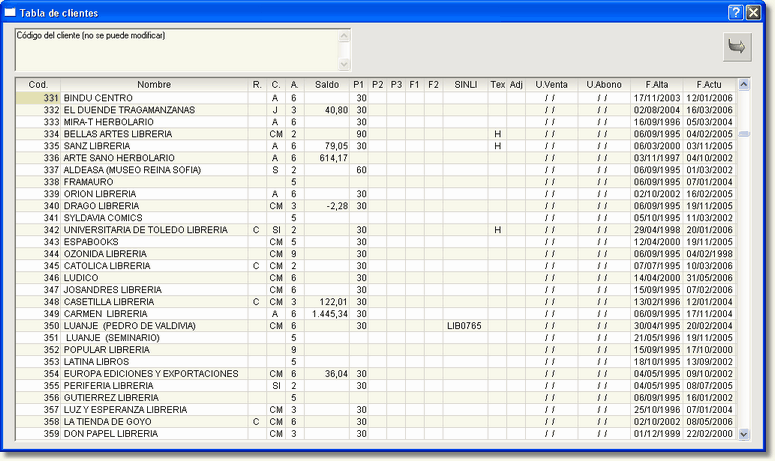Click the SINLI column header
The height and width of the screenshot is (461, 775).
[x=465, y=85]
